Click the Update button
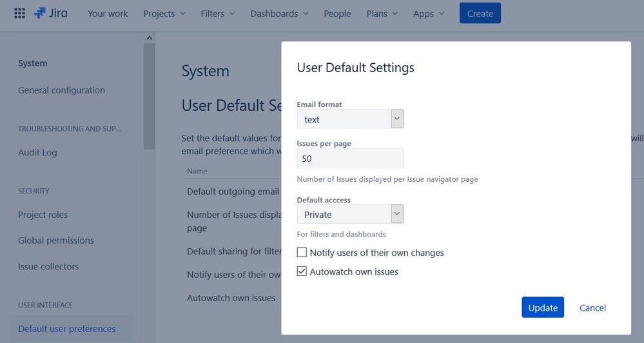644x343 pixels. pyautogui.click(x=543, y=308)
